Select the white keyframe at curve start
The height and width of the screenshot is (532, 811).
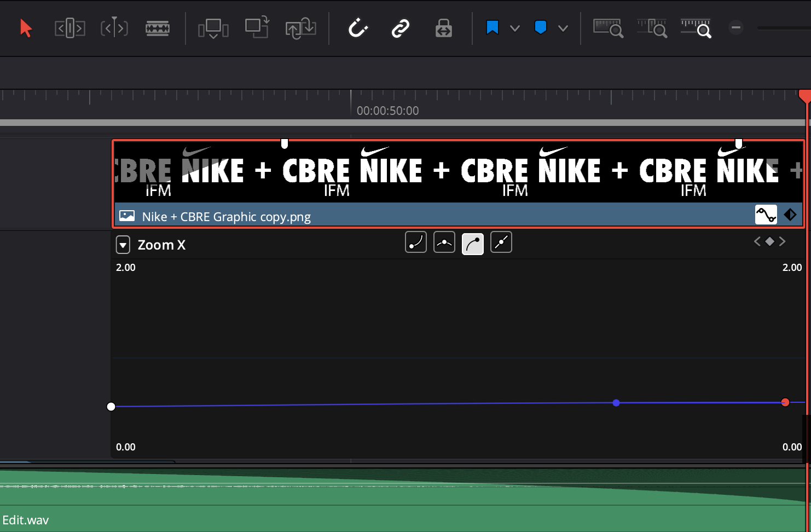111,406
